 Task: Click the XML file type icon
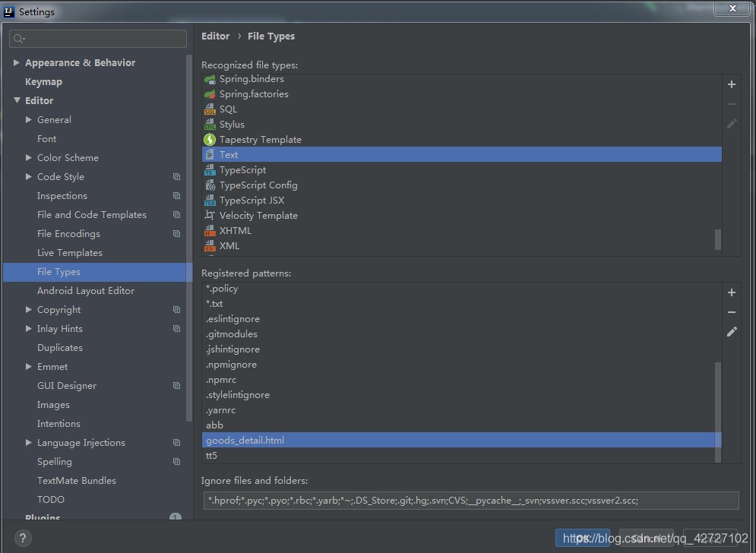tap(210, 246)
